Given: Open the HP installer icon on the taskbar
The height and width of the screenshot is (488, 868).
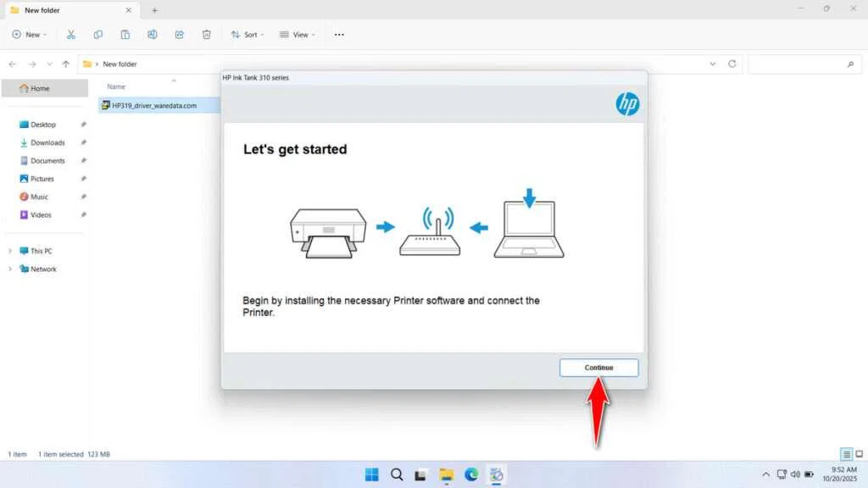Looking at the screenshot, I should coord(496,474).
